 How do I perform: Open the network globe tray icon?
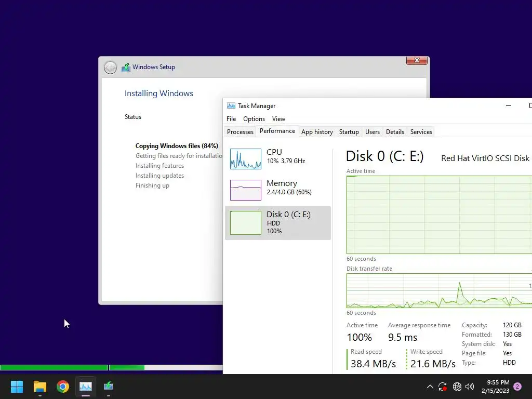tap(457, 387)
